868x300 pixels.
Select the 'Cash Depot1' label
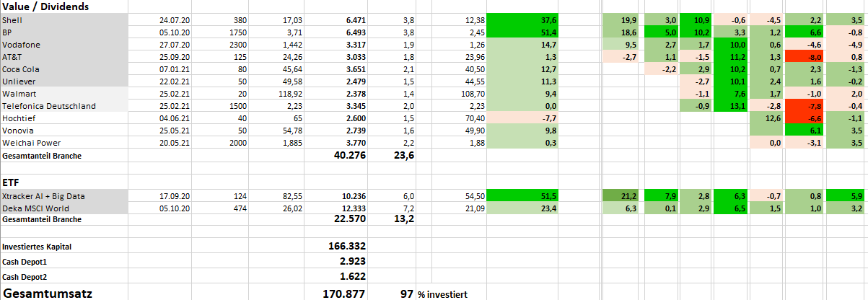point(64,261)
